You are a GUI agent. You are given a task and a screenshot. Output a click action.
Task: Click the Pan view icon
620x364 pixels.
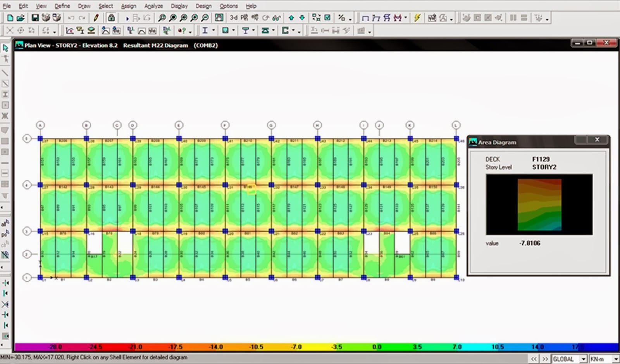(219, 18)
